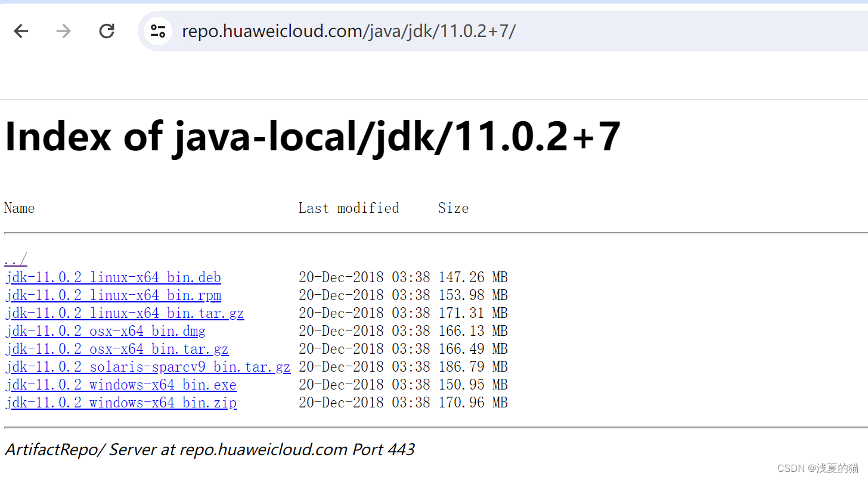
Task: Download jdk-11.0.2_windows-x64_bin.exe
Action: (x=121, y=385)
